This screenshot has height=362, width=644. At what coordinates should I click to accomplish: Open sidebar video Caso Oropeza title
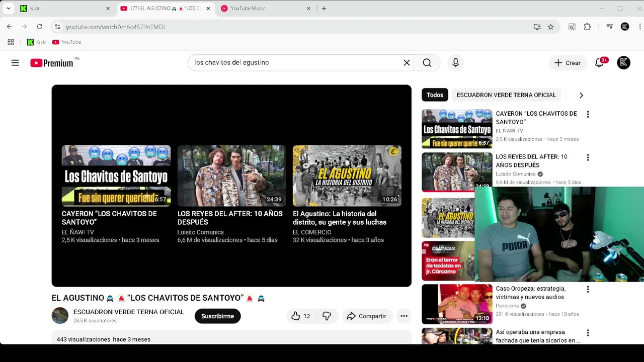tap(531, 293)
